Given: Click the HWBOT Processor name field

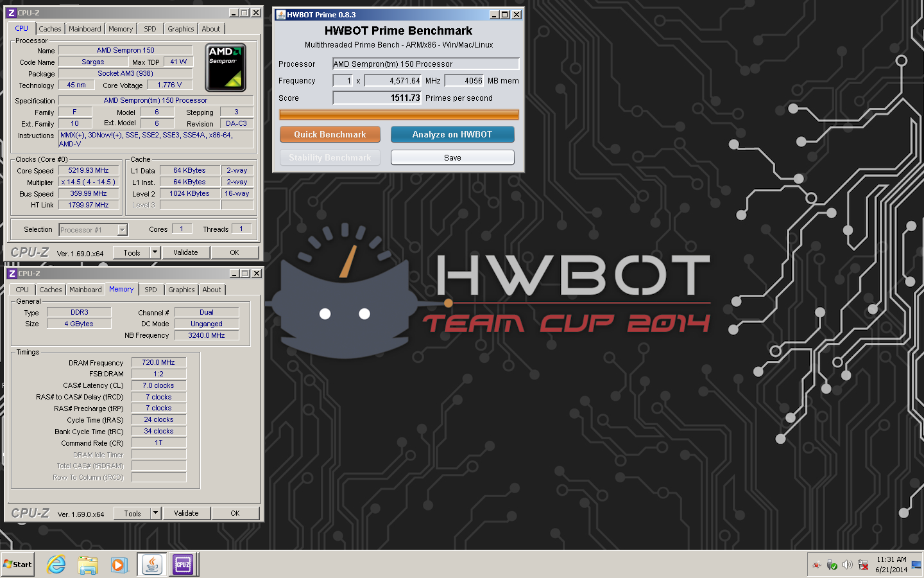Looking at the screenshot, I should point(425,64).
